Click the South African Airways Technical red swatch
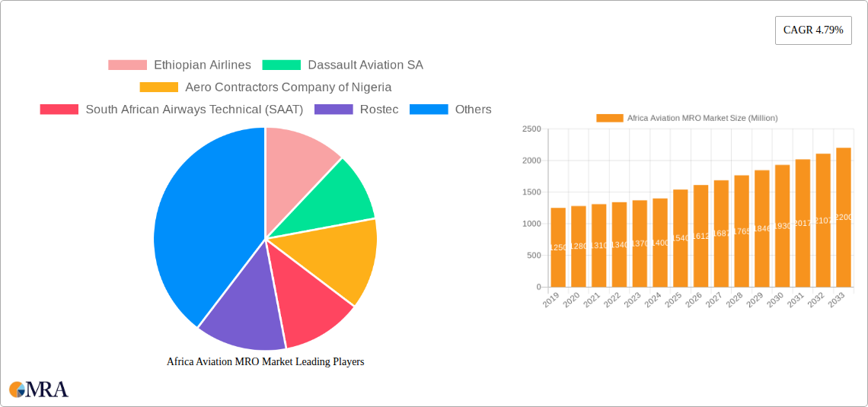 tap(59, 110)
